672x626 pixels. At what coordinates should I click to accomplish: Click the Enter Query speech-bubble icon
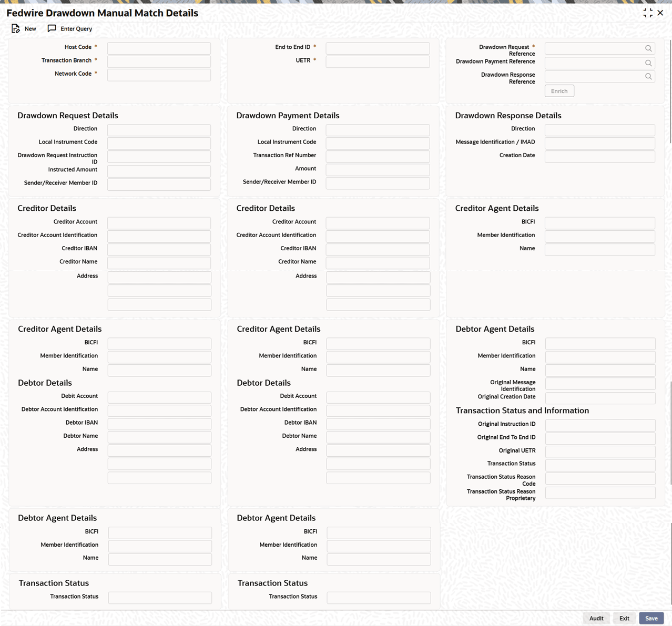click(52, 28)
